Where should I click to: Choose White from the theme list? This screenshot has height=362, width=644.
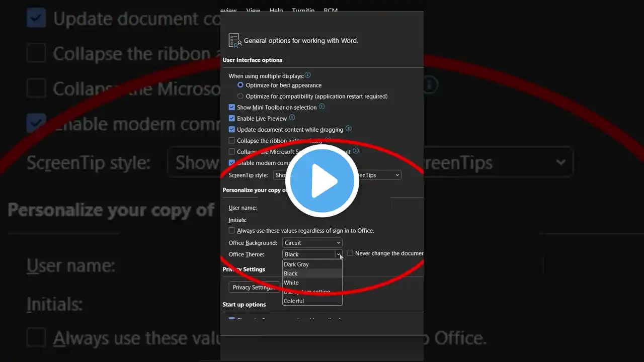point(312,283)
